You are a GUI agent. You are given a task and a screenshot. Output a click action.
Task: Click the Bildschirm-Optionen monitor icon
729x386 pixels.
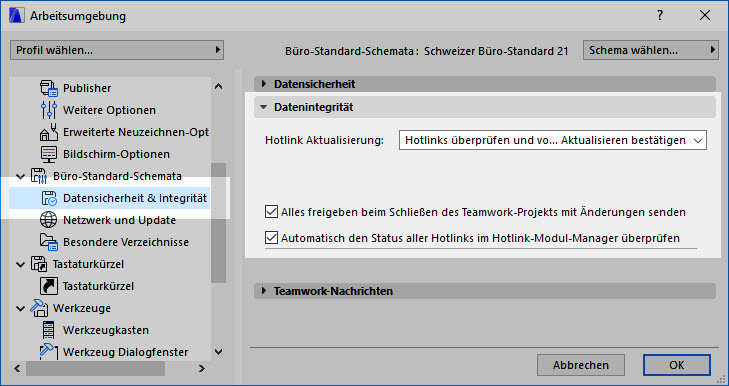point(48,154)
